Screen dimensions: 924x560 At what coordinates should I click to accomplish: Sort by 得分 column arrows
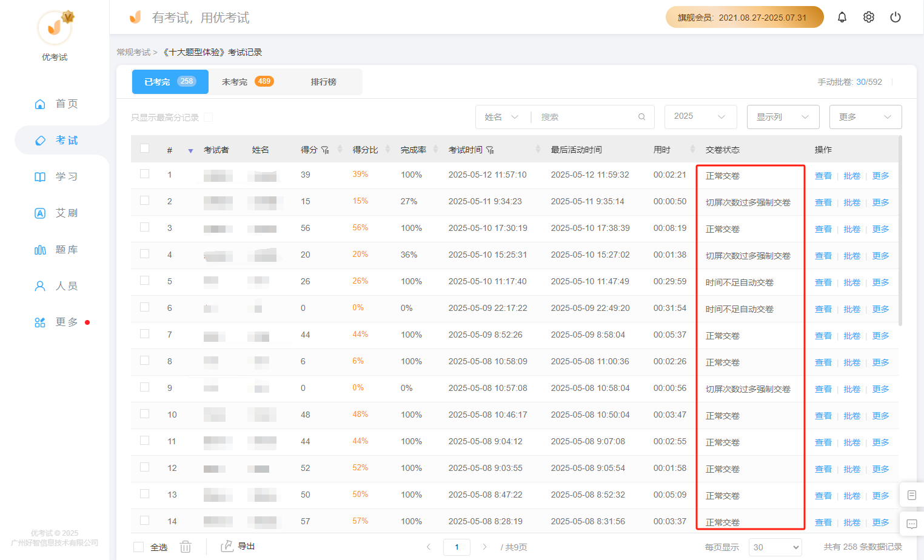[x=340, y=149]
